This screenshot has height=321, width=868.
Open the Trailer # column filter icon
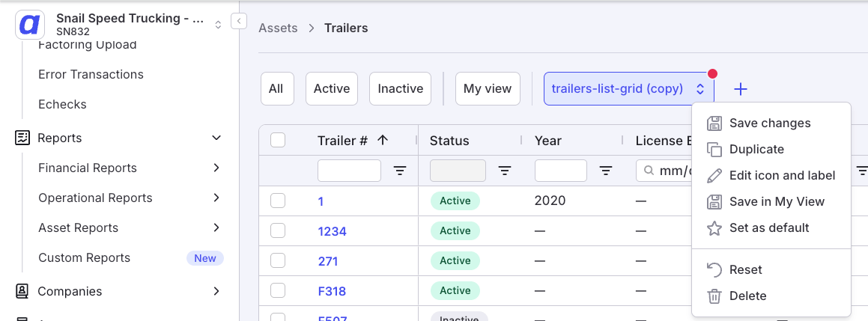coord(400,171)
